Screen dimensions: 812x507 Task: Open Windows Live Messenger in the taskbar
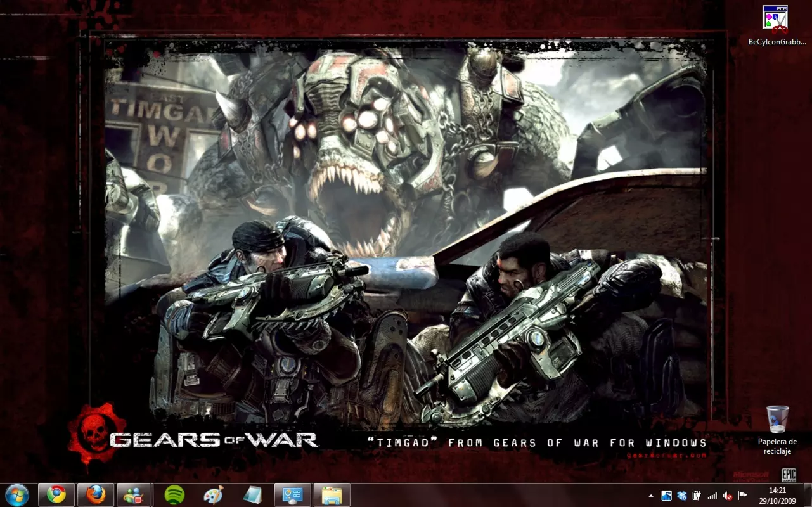point(134,494)
